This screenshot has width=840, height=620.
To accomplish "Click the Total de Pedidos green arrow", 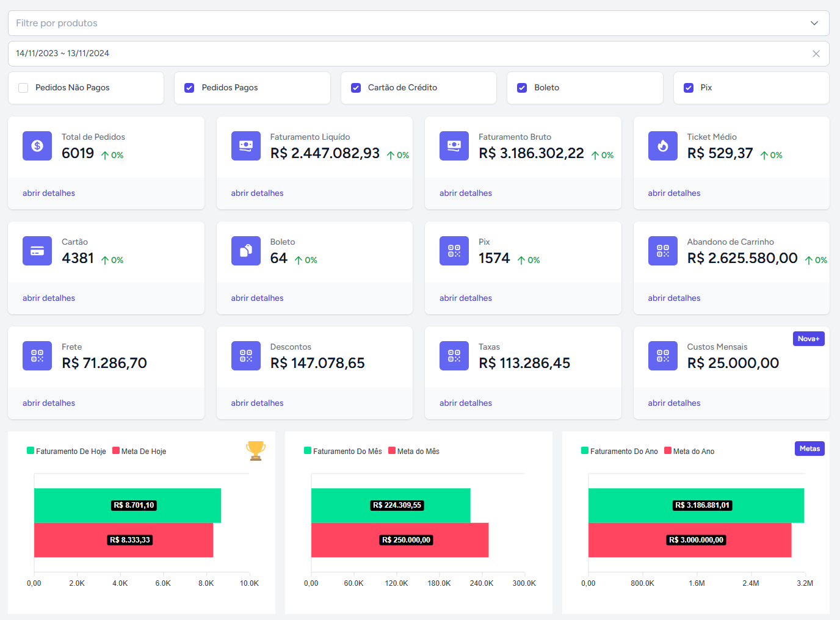I will 105,156.
